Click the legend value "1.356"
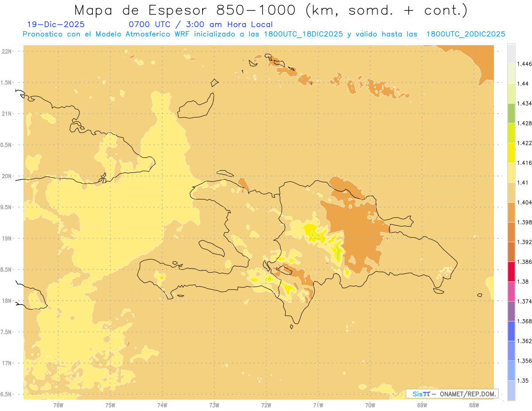Viewport: 532px width, 411px height. [x=525, y=361]
